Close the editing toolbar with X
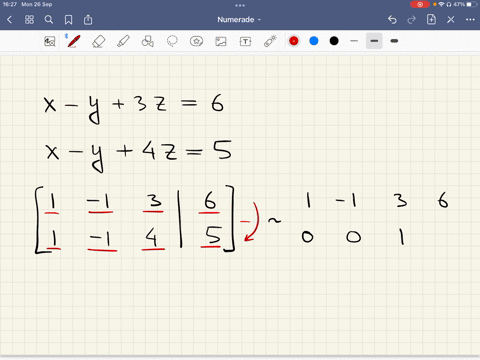The width and height of the screenshot is (480, 360). pos(451,20)
